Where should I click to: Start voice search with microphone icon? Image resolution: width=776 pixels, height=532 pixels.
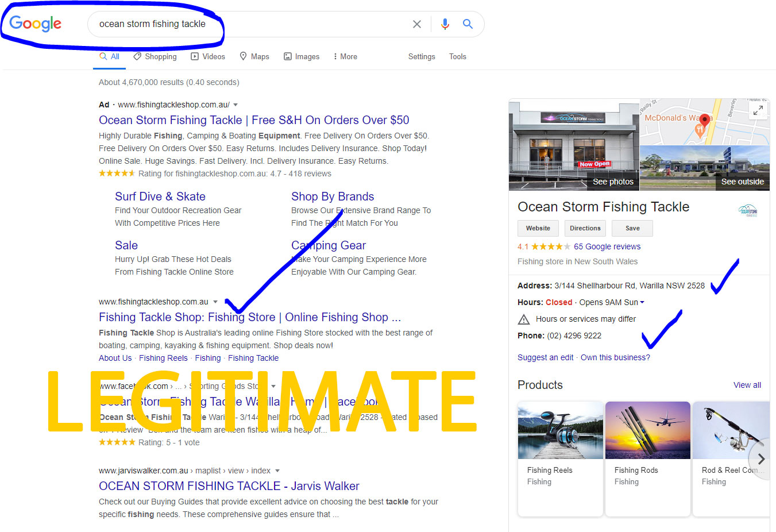tap(445, 24)
